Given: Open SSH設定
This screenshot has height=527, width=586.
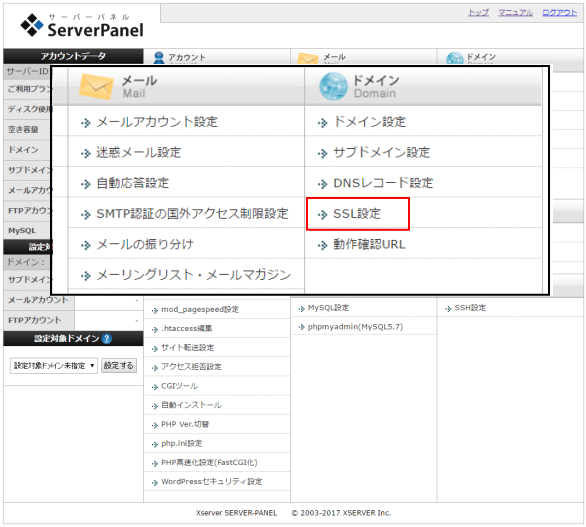Looking at the screenshot, I should [x=470, y=308].
